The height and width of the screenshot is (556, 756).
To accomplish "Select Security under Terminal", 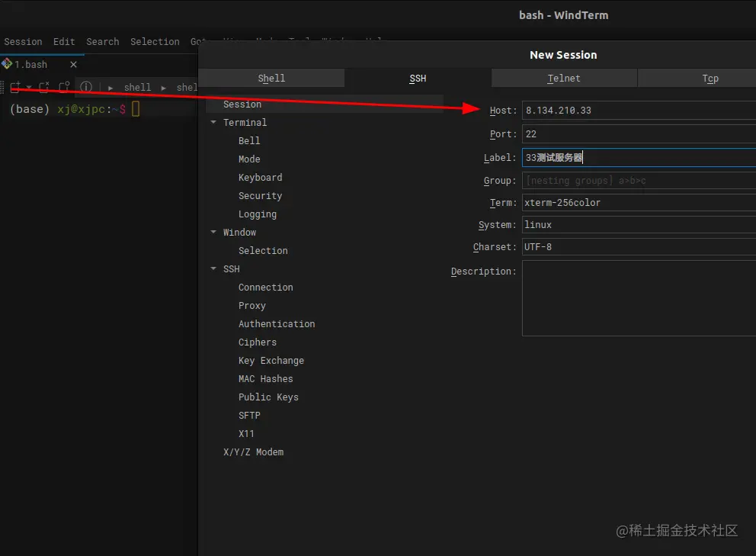I will [x=261, y=196].
